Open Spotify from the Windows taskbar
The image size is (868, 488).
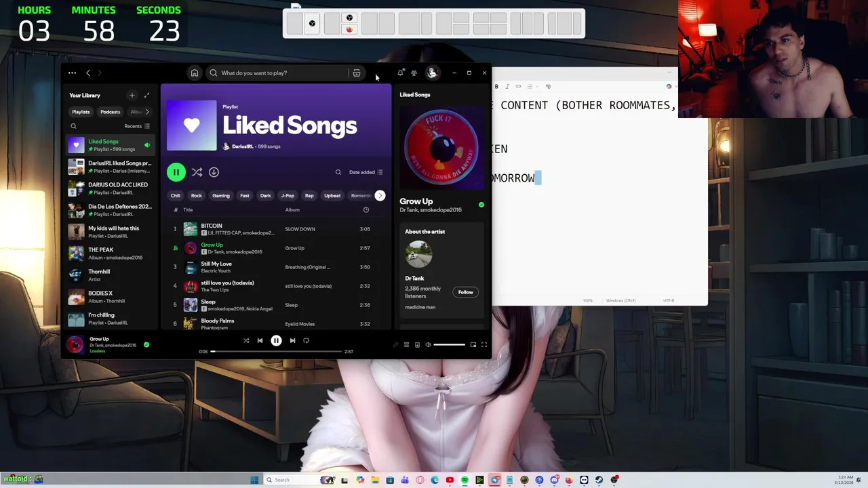pos(465,480)
